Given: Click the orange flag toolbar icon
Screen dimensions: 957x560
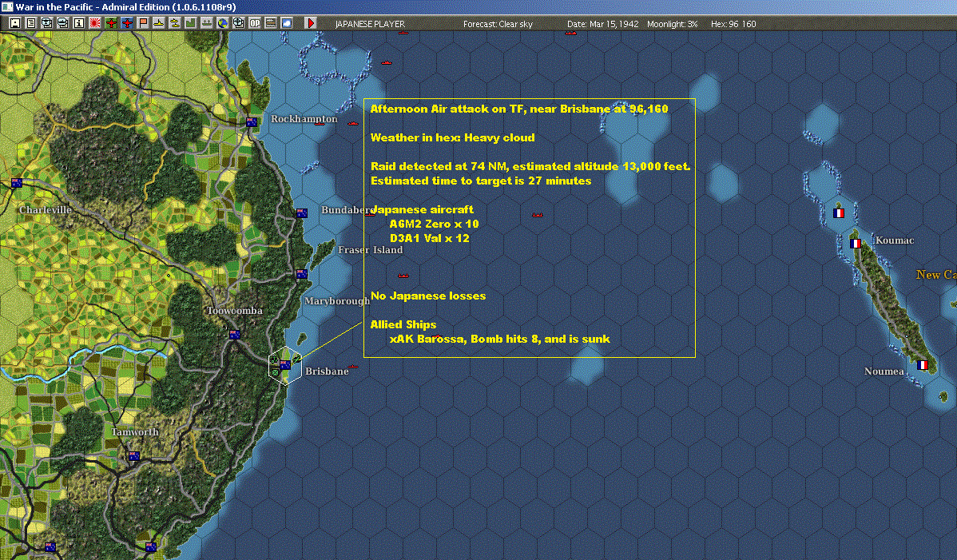Looking at the screenshot, I should (143, 23).
